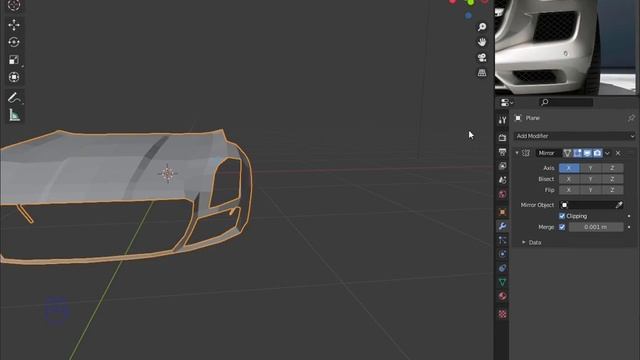Open the Add Modifier dropdown
Screen dimensions: 640x360
tap(575, 136)
